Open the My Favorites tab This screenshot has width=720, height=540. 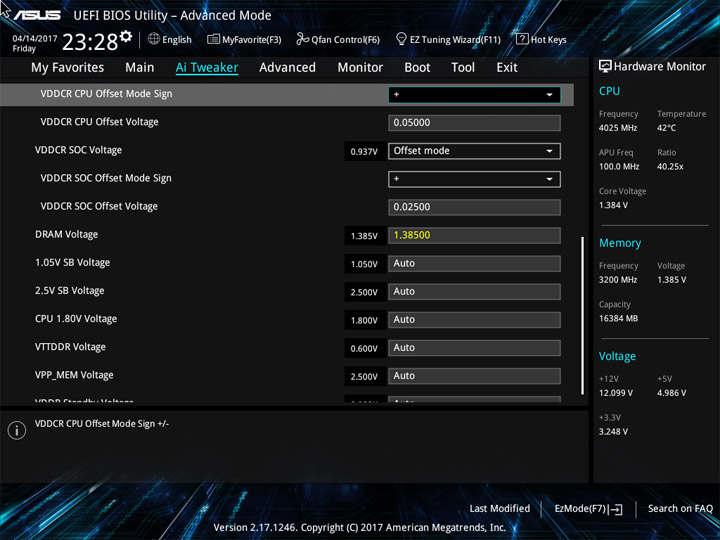pyautogui.click(x=68, y=68)
